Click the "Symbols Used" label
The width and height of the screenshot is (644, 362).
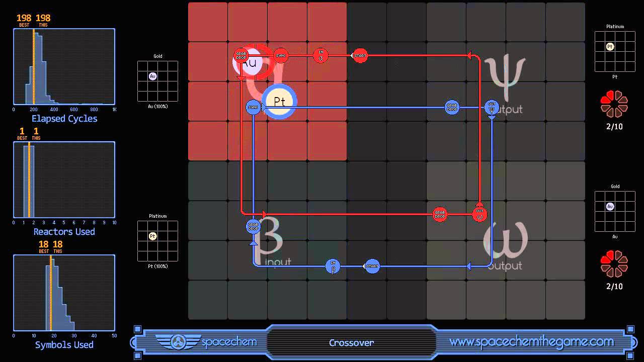pyautogui.click(x=64, y=345)
